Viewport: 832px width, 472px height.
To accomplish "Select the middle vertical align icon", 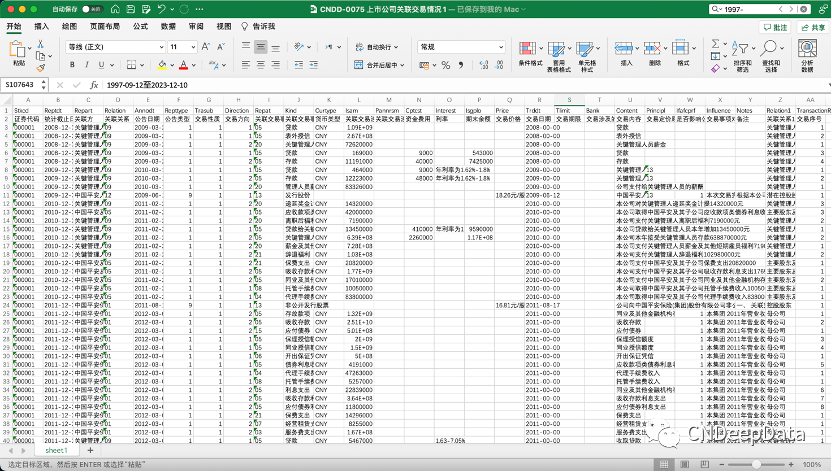I will (x=261, y=47).
